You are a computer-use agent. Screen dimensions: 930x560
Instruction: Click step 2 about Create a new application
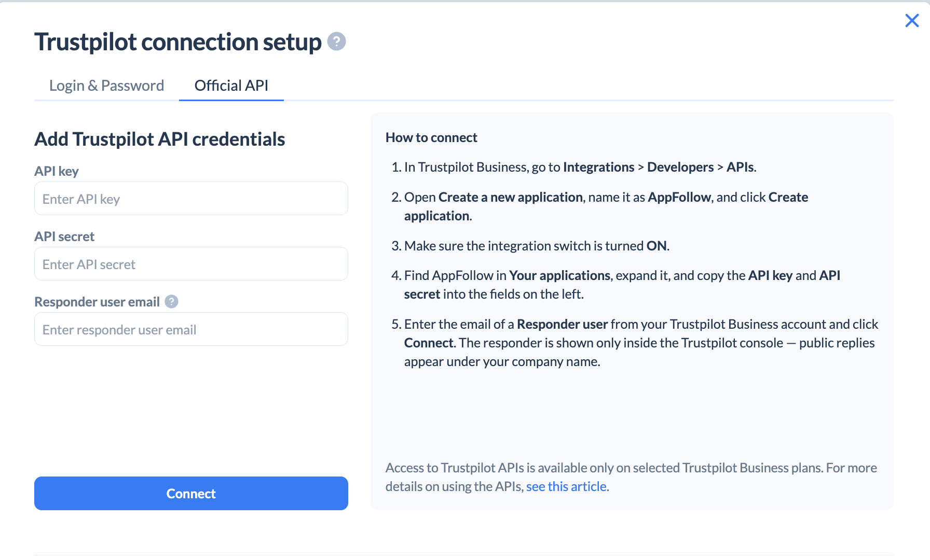[599, 206]
